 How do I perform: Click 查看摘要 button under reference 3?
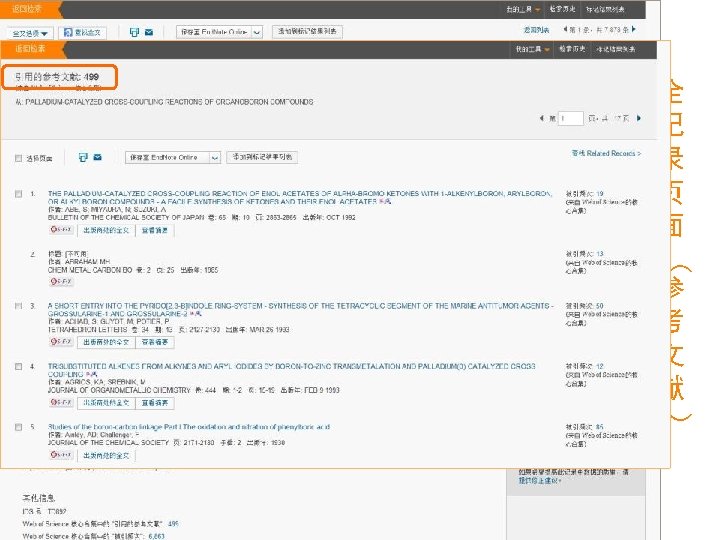(x=155, y=343)
